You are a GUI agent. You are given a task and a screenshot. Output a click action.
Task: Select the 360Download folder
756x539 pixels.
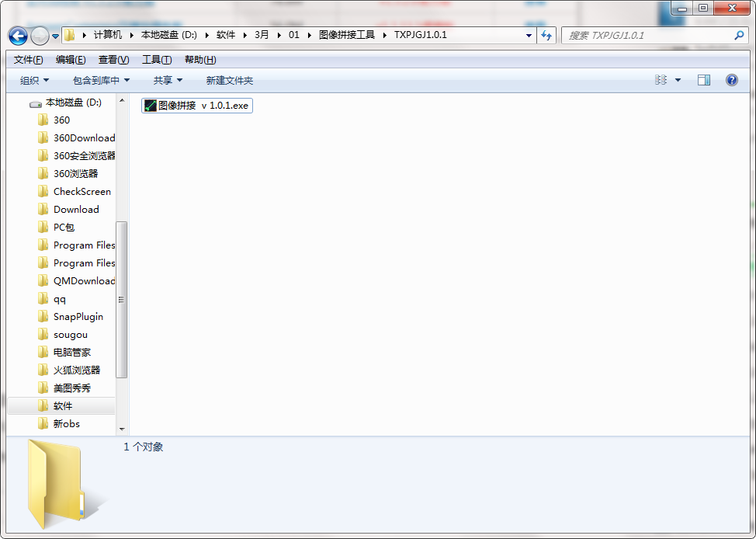[x=76, y=138]
